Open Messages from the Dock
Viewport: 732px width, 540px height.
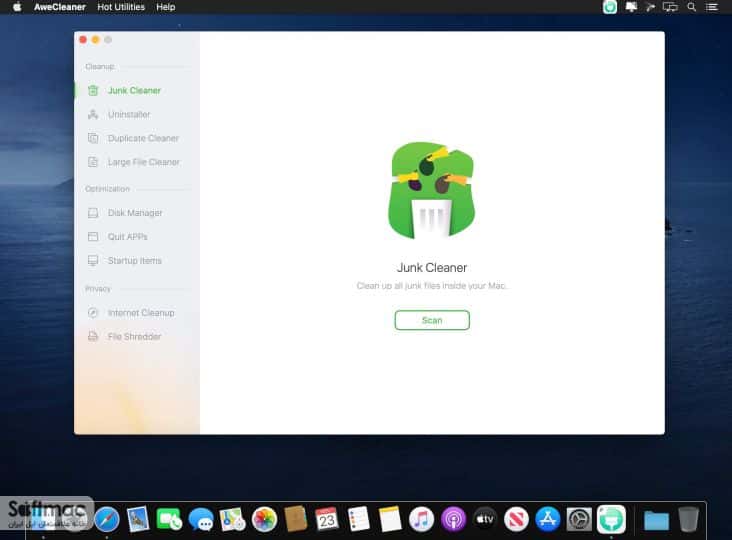tap(201, 519)
